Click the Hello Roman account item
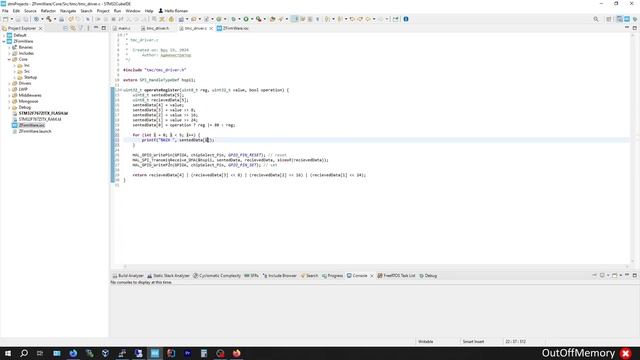Image resolution: width=640 pixels, height=360 pixels. click(x=173, y=11)
